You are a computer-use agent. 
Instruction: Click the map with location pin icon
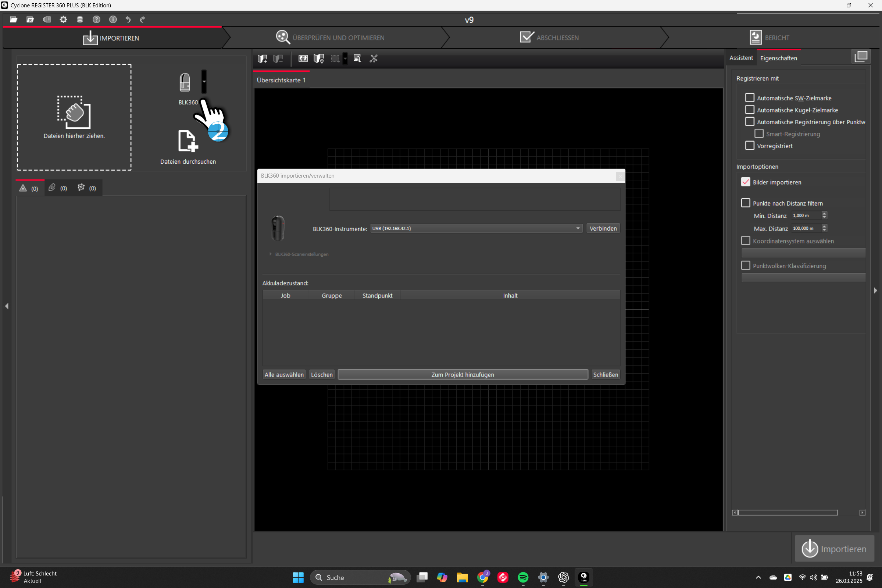[x=319, y=58]
